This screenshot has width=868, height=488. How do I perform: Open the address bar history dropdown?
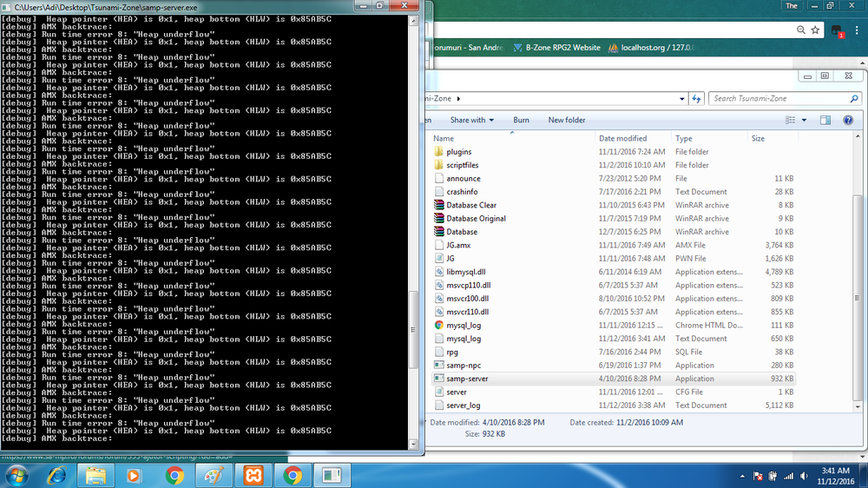click(x=681, y=99)
